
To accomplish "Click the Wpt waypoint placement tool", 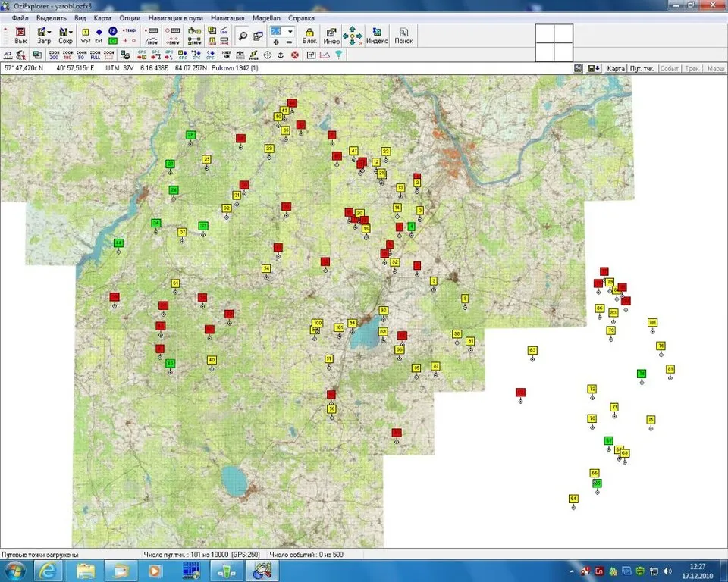I will pyautogui.click(x=86, y=36).
